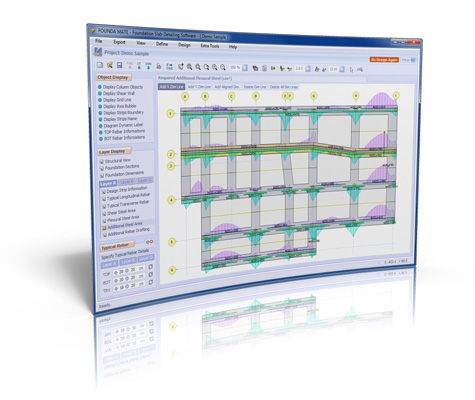Toggle Display Grid Line option
The image size is (475, 400).
click(115, 100)
